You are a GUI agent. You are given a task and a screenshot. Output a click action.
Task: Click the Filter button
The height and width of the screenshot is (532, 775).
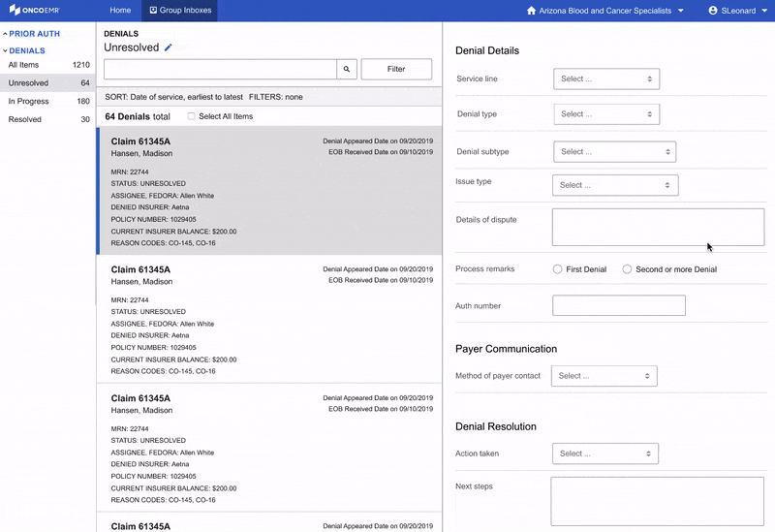pyautogui.click(x=396, y=69)
